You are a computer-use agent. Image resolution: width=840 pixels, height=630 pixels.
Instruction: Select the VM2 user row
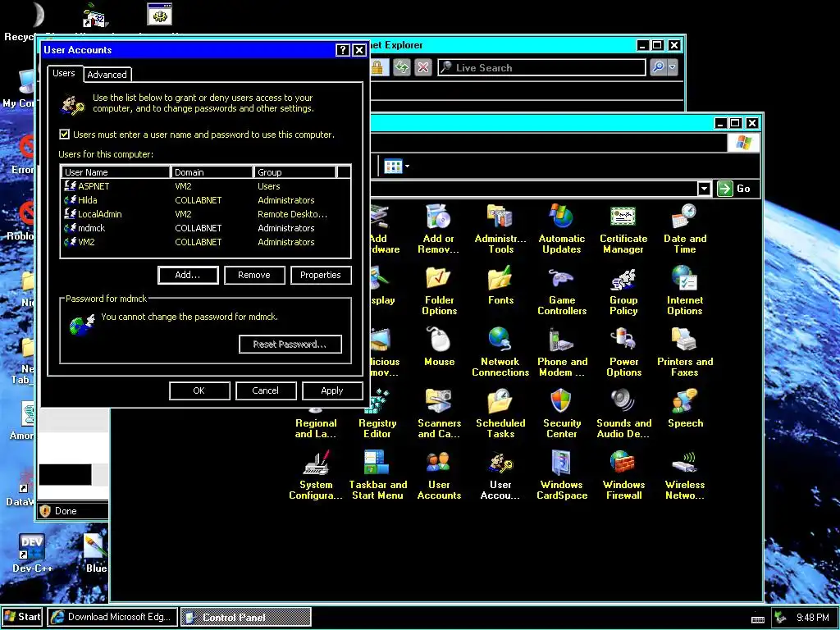[x=206, y=242]
